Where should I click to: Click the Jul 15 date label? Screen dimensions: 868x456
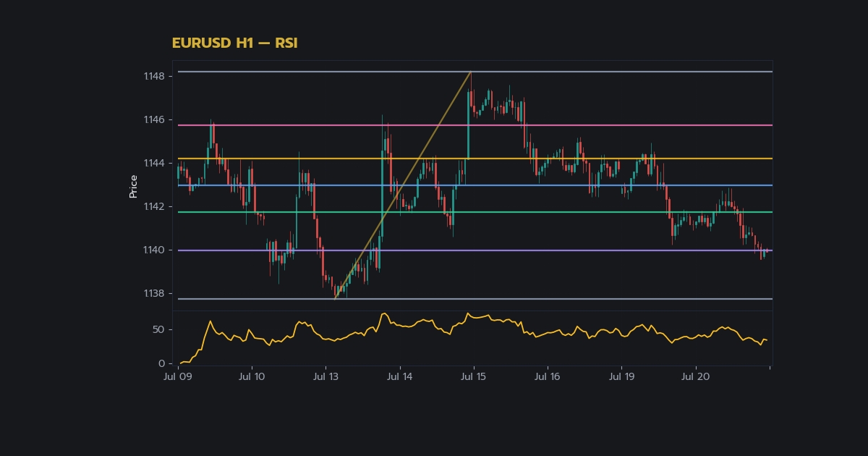[473, 376]
